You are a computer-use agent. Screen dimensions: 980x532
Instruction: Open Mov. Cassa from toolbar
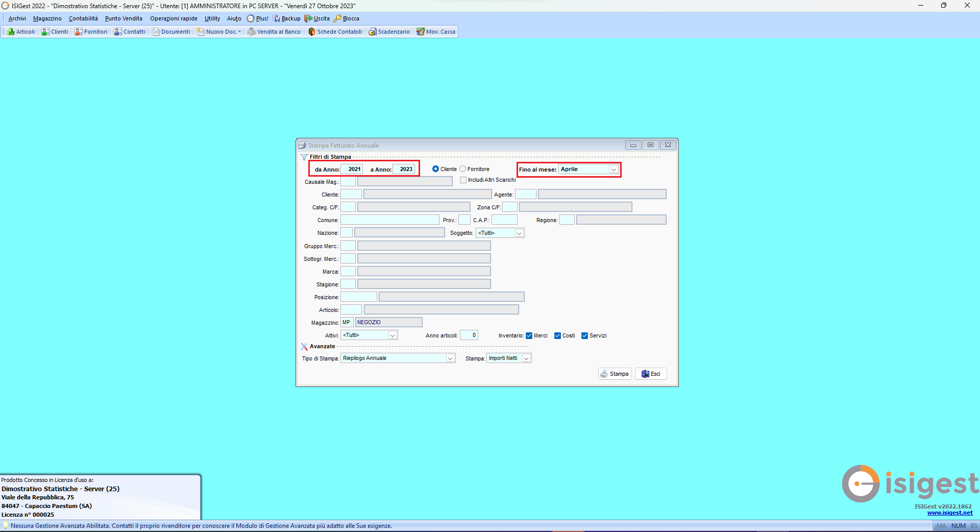pos(436,32)
